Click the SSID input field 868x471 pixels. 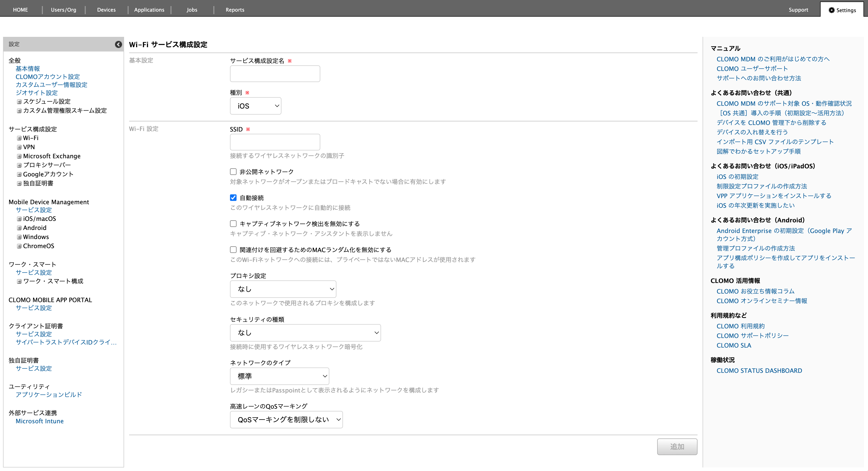click(x=275, y=142)
